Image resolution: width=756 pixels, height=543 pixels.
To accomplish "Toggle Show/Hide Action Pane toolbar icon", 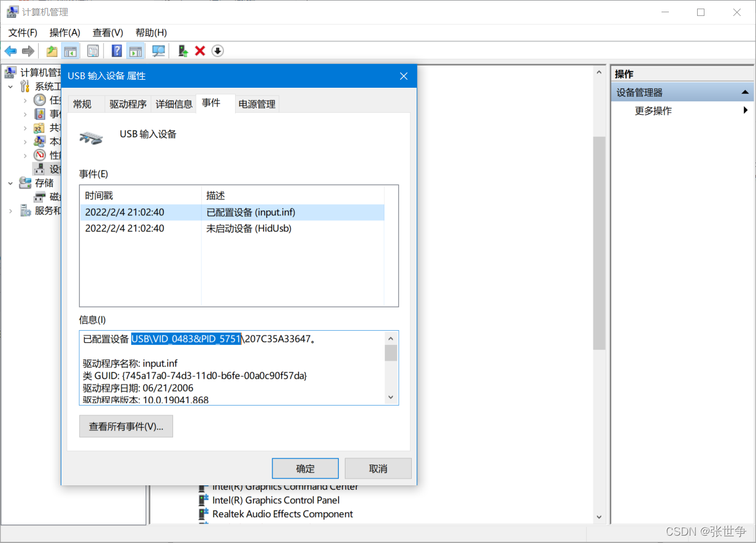I will [x=135, y=51].
